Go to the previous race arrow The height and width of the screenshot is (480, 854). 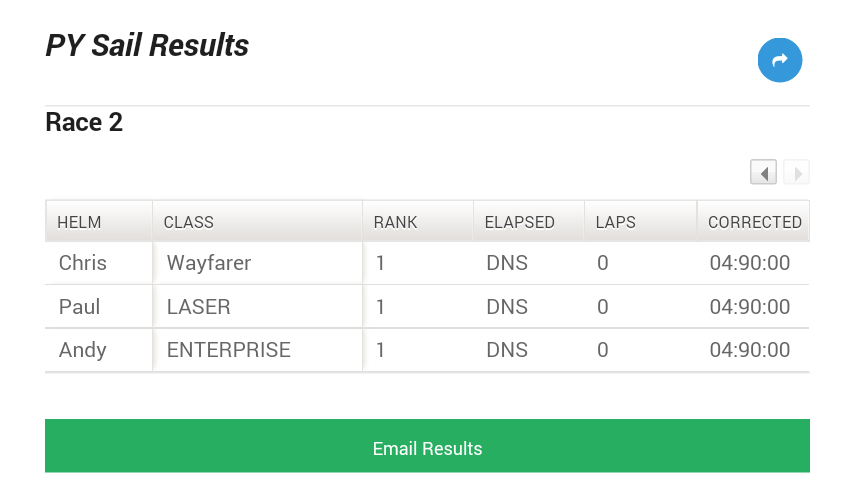(x=764, y=173)
